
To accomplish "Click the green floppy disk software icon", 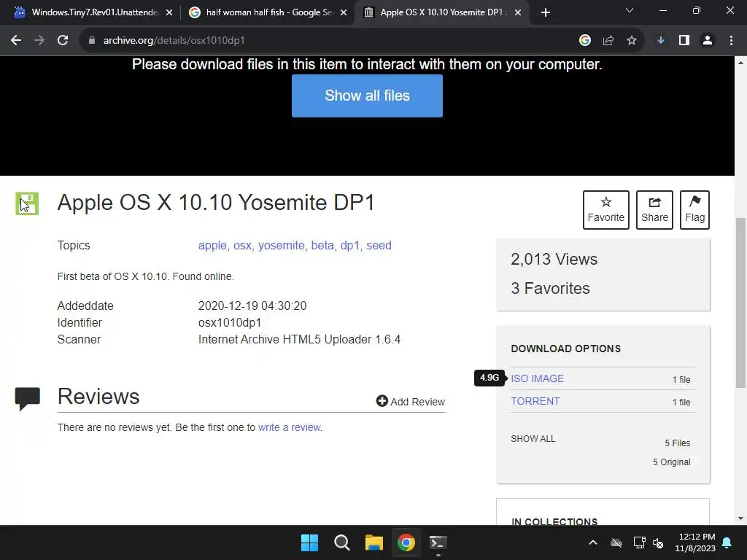I will (x=27, y=204).
